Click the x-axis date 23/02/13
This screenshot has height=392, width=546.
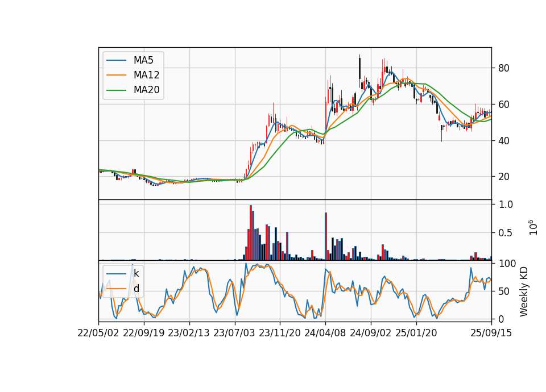189,333
